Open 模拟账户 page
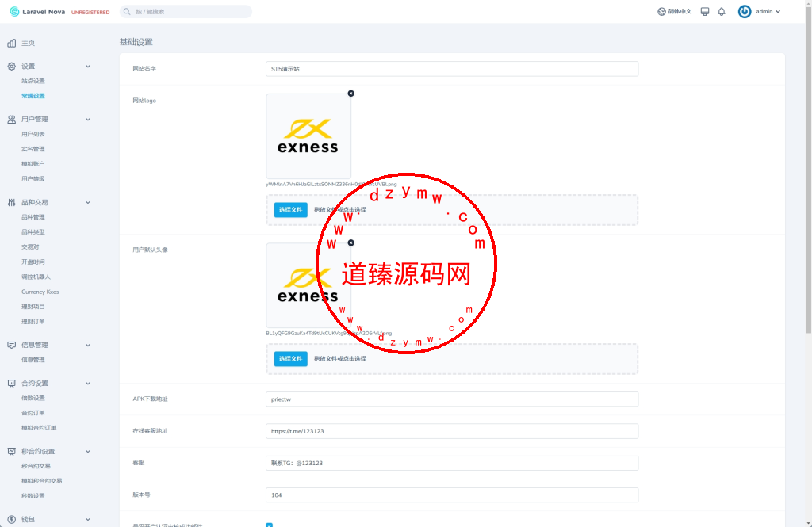This screenshot has width=812, height=527. click(x=33, y=164)
